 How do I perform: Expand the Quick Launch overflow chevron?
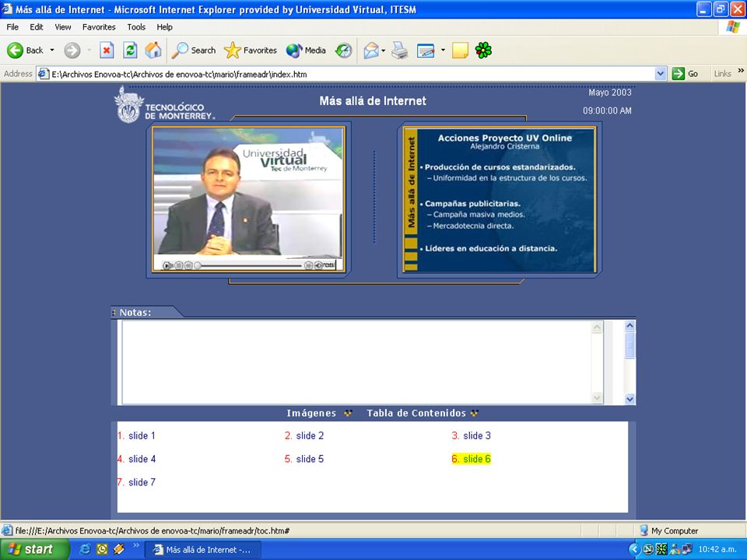(135, 545)
